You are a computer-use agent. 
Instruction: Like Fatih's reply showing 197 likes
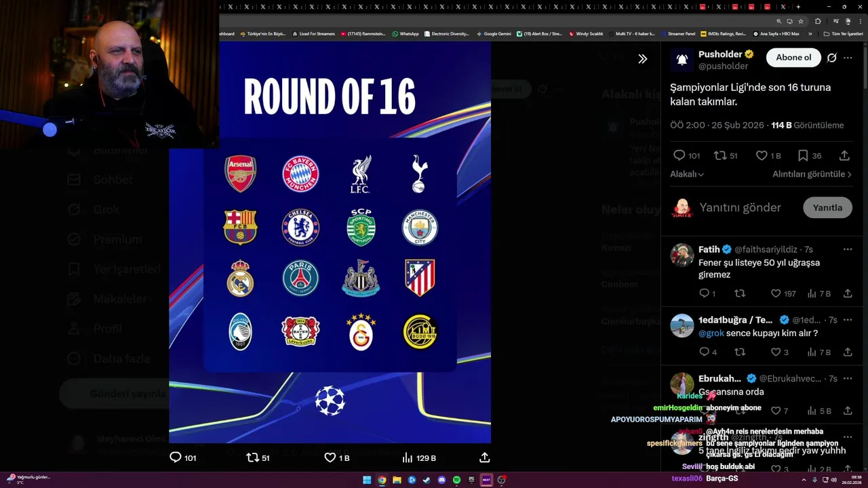(x=776, y=293)
